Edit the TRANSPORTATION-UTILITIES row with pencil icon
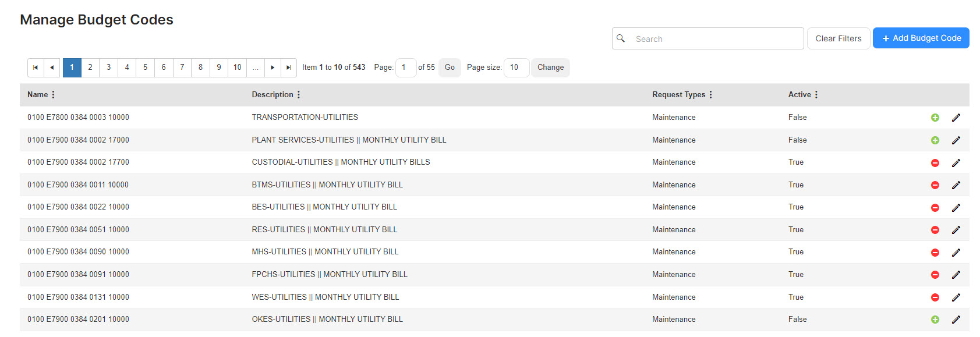The height and width of the screenshot is (337, 980). [x=956, y=118]
